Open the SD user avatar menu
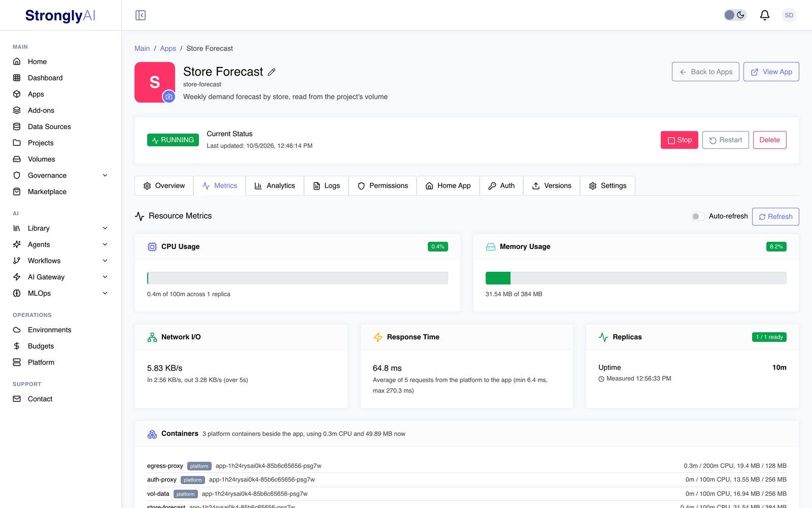This screenshot has height=508, width=812. 789,15
